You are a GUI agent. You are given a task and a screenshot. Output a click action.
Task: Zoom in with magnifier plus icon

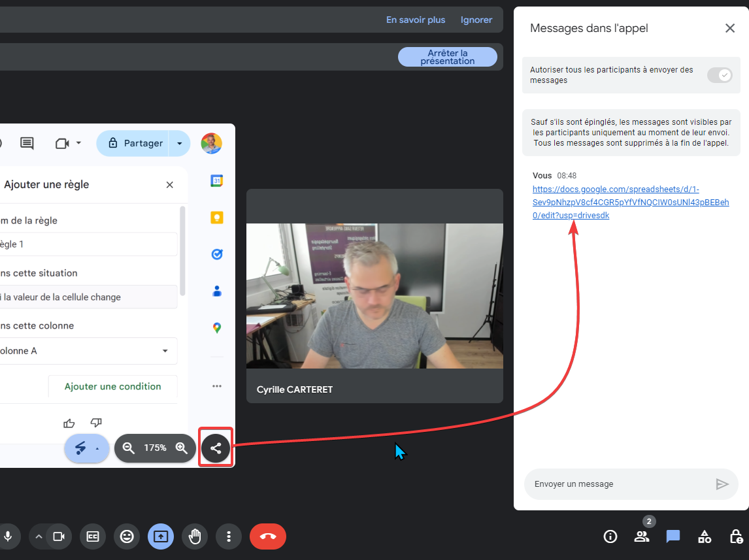coord(182,448)
